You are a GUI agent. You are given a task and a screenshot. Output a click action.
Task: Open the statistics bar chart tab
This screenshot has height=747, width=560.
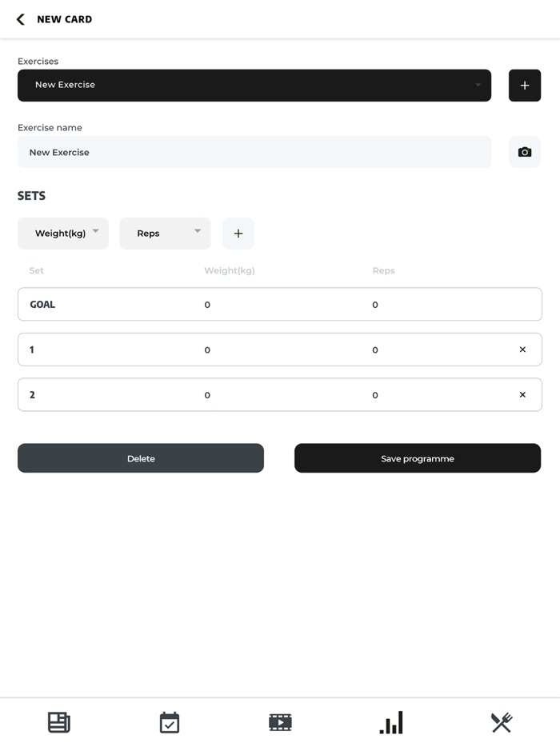[391, 723]
